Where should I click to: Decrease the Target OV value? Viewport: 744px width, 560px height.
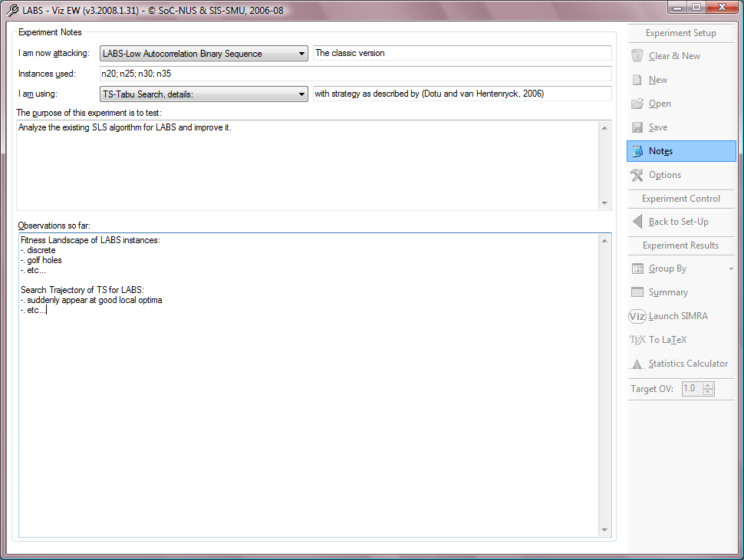(708, 391)
